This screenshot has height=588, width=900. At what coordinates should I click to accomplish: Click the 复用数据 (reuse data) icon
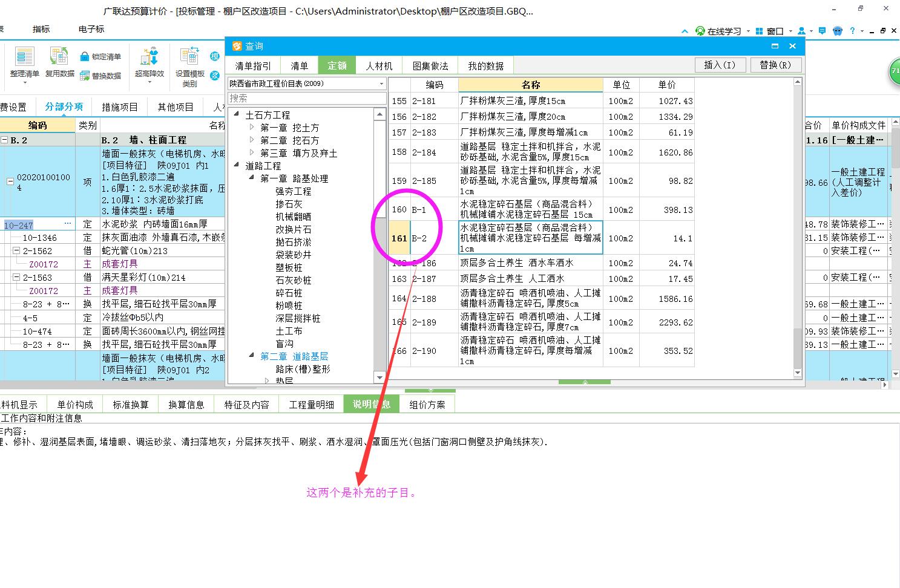pos(59,57)
